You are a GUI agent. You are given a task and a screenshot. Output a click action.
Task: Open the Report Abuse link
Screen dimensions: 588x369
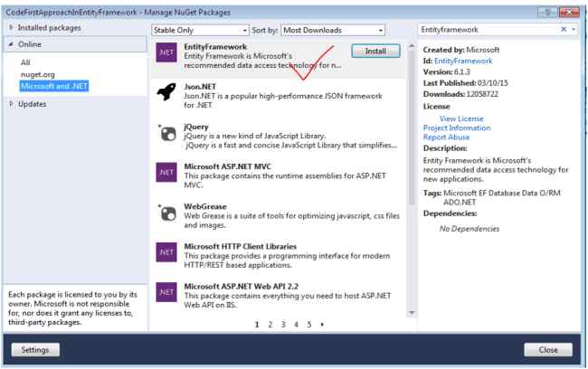(446, 137)
